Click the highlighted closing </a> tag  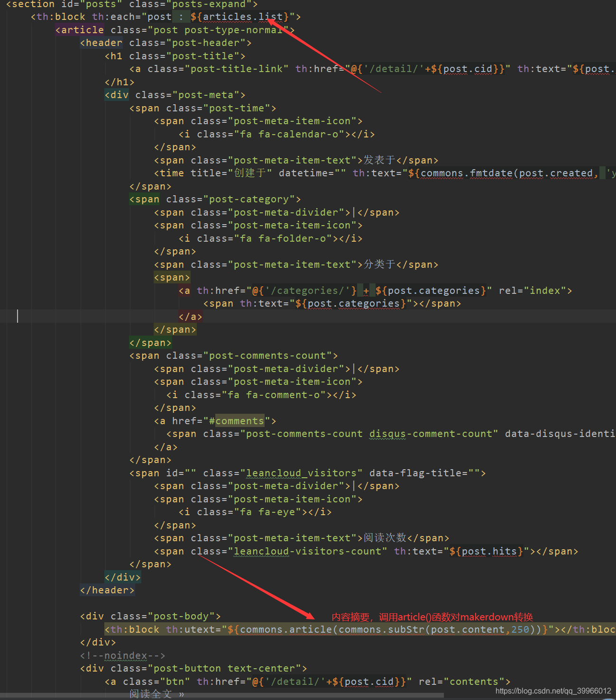click(x=191, y=317)
